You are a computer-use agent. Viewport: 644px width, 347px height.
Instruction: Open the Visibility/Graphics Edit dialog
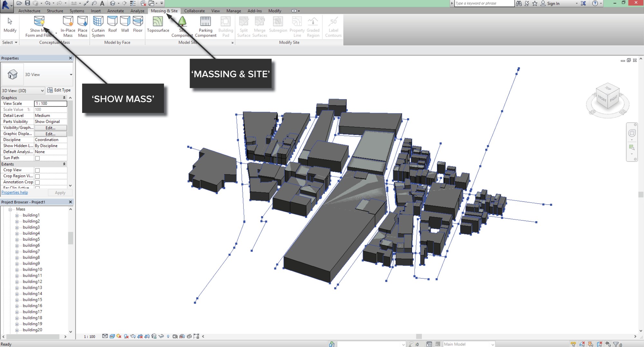click(x=51, y=128)
